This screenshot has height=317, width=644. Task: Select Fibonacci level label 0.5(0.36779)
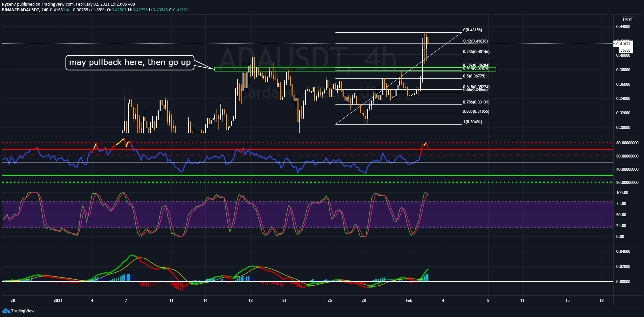pos(474,76)
